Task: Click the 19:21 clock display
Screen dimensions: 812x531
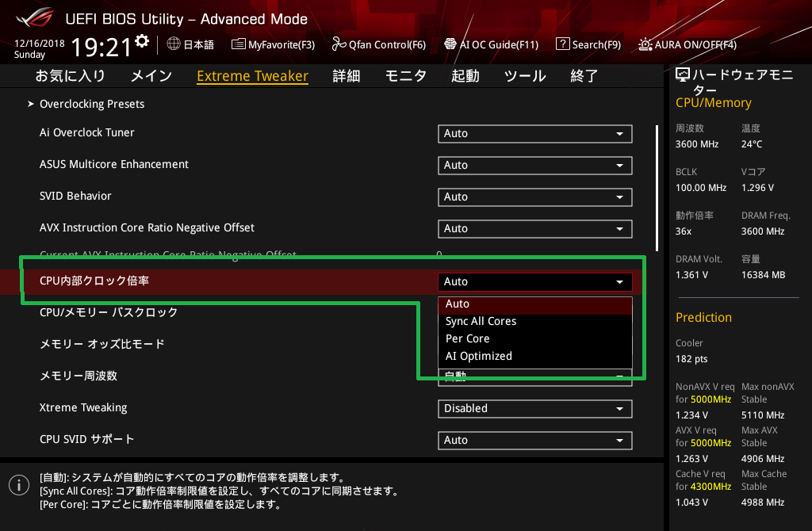Action: pos(101,48)
